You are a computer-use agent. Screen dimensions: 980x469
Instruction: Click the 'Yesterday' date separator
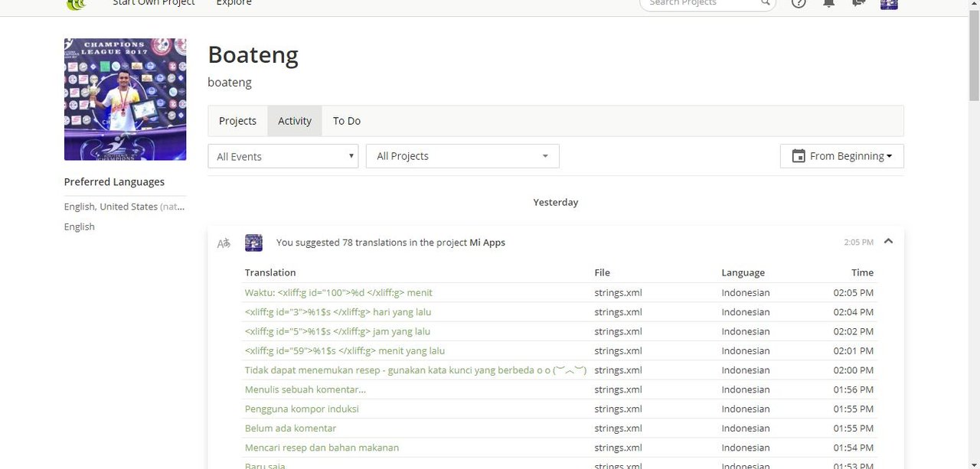[x=556, y=203]
